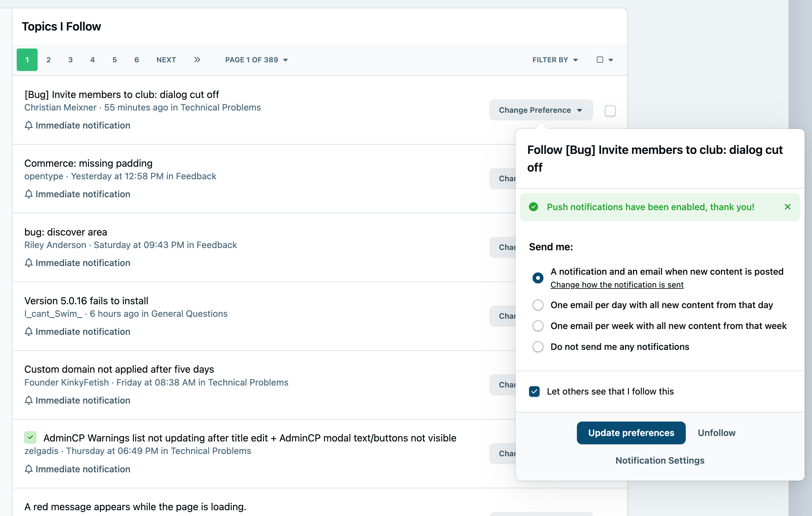Open the Version 5.0.16 fails to install topic
The image size is (812, 516).
86,300
